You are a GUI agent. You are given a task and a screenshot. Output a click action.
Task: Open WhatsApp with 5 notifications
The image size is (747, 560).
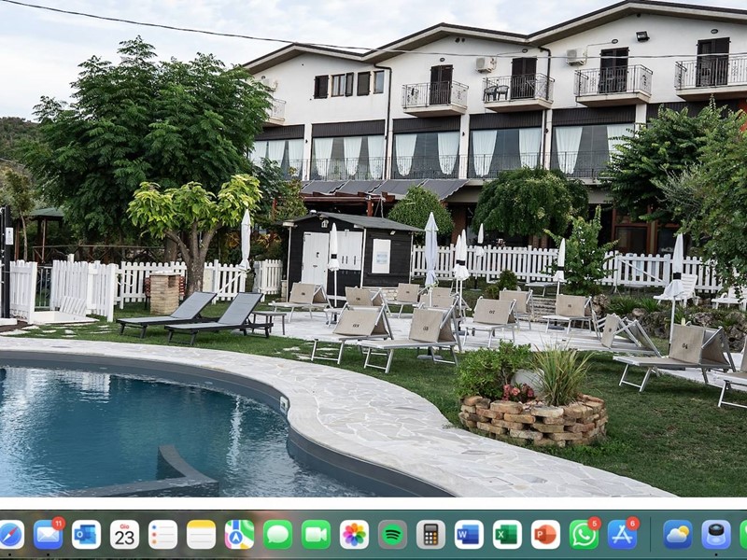584,535
